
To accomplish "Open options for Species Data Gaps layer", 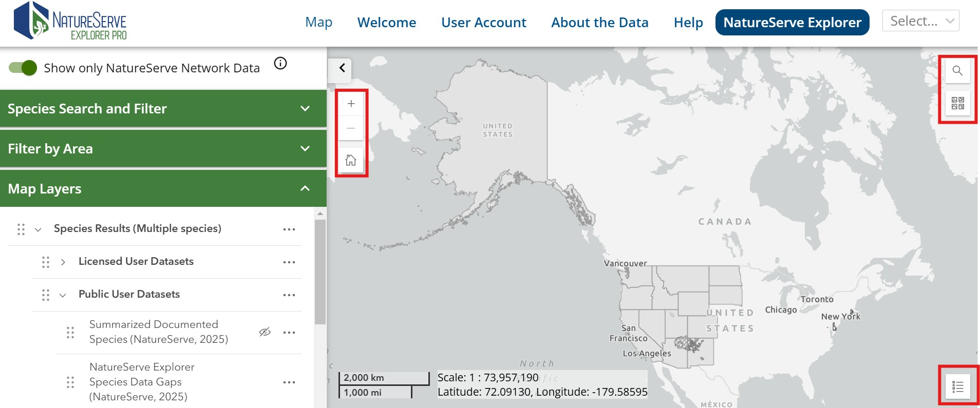I will point(289,382).
